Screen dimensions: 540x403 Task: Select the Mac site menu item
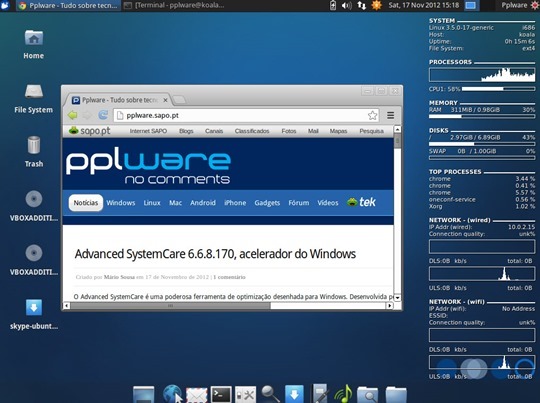(x=175, y=203)
